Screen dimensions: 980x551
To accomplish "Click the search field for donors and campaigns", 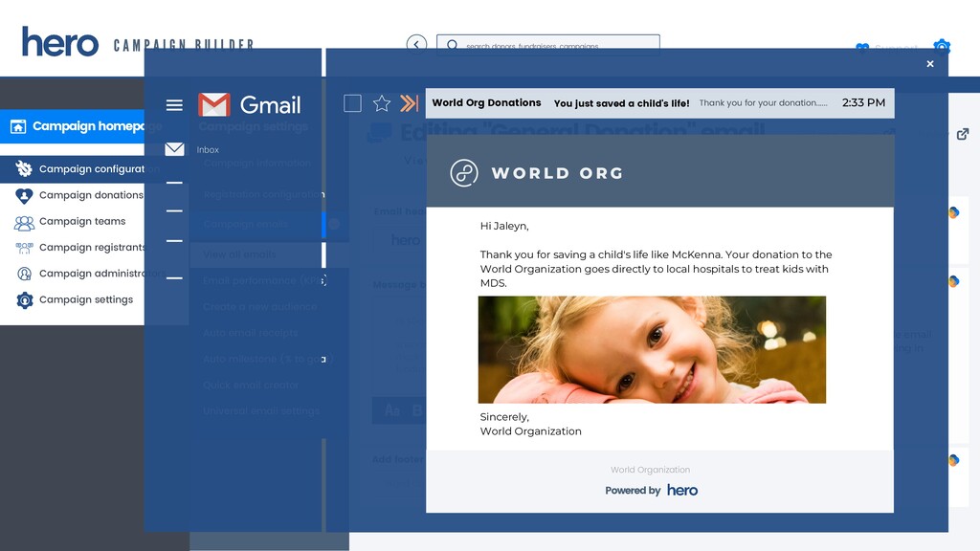I will 548,45.
